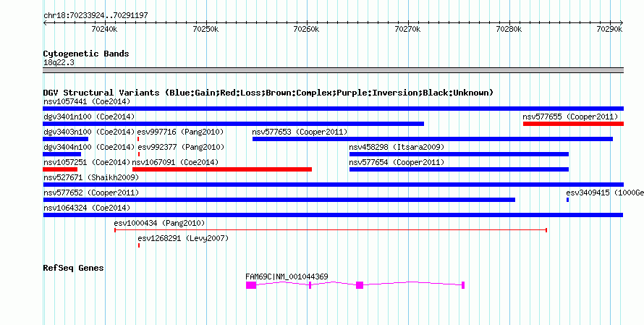Click the nsv577652 (Cooper2011) blue bar
Screen dimensions: 644x325
click(x=279, y=200)
